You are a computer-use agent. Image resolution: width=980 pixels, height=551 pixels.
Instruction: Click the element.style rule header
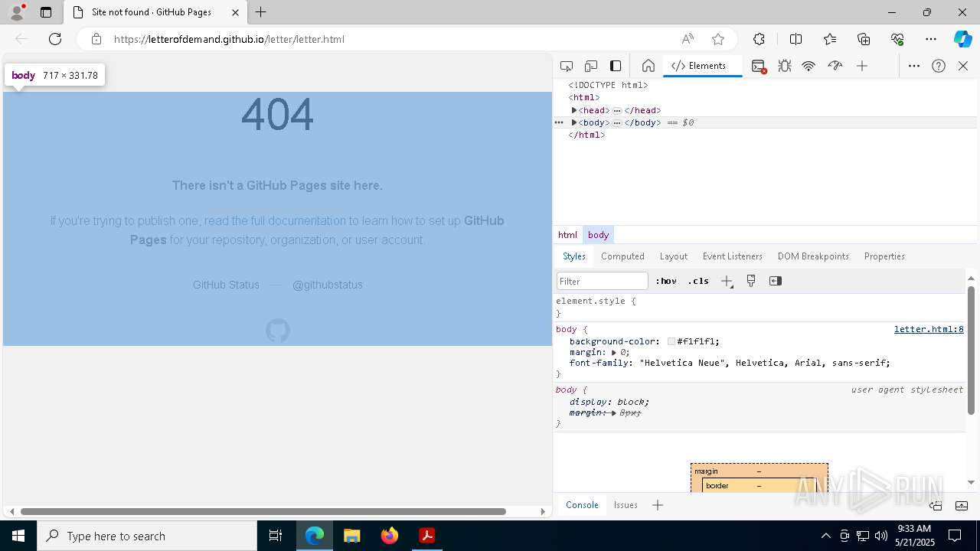596,301
